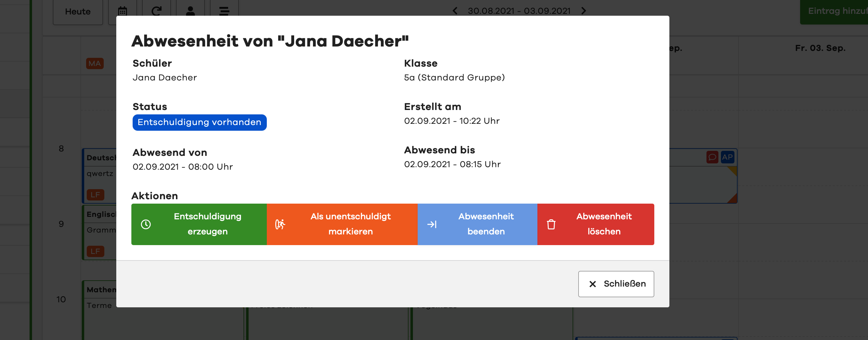
Task: Mark absence as unentschuldigt
Action: click(342, 224)
